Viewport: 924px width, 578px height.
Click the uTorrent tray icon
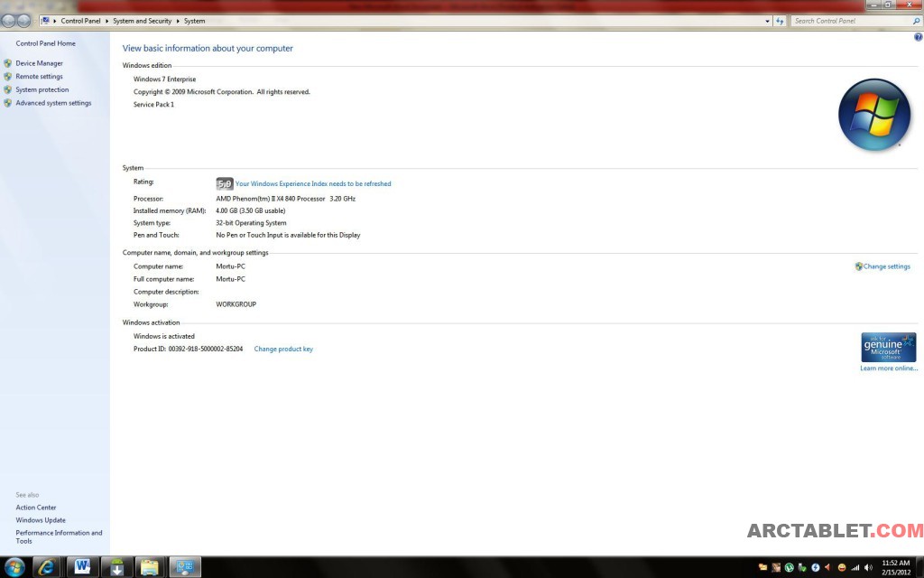pos(789,567)
